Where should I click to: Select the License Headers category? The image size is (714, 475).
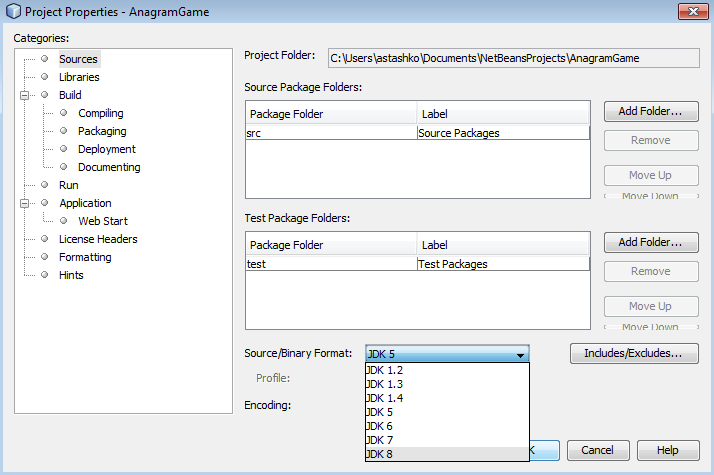pyautogui.click(x=98, y=239)
